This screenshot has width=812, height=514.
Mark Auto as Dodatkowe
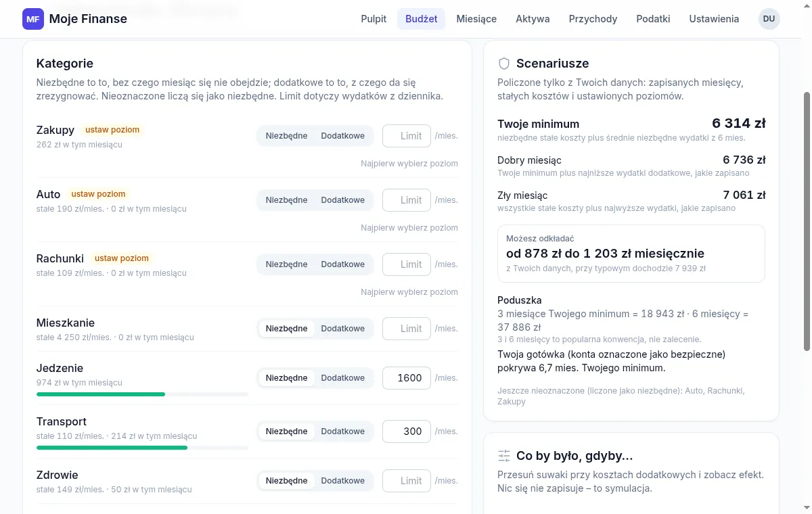pyautogui.click(x=342, y=200)
